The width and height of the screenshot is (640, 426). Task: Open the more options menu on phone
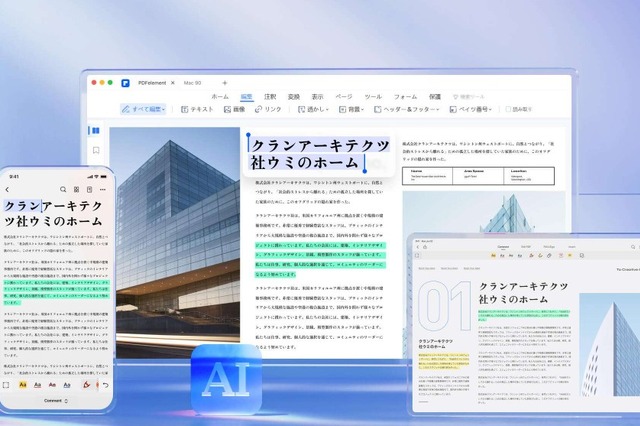pos(103,189)
